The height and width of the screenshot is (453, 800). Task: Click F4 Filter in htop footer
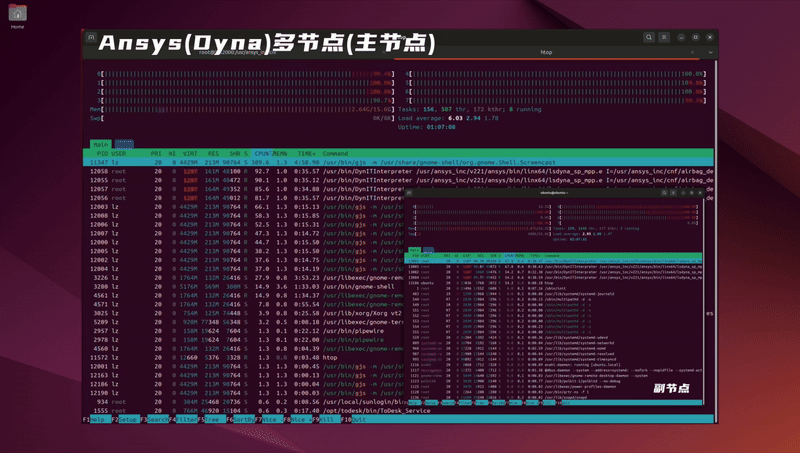183,419
